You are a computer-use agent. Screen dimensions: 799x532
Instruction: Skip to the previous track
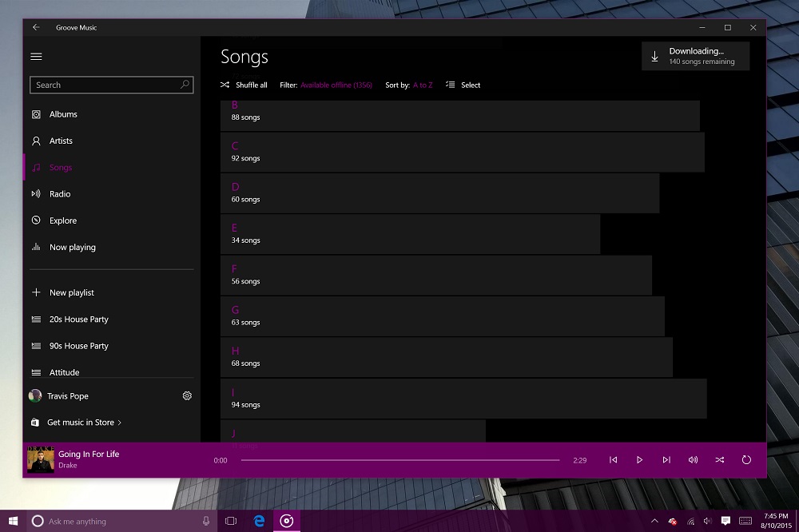tap(613, 460)
